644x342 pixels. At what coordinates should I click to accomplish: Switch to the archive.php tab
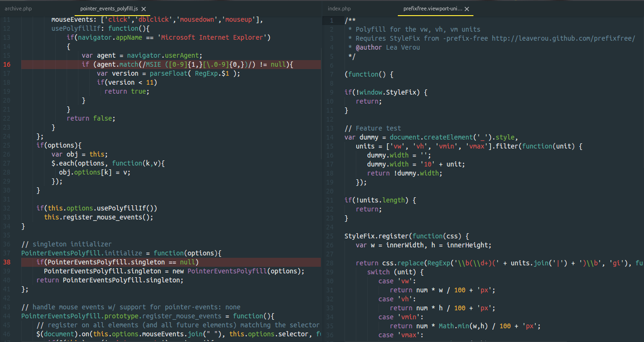click(x=18, y=8)
